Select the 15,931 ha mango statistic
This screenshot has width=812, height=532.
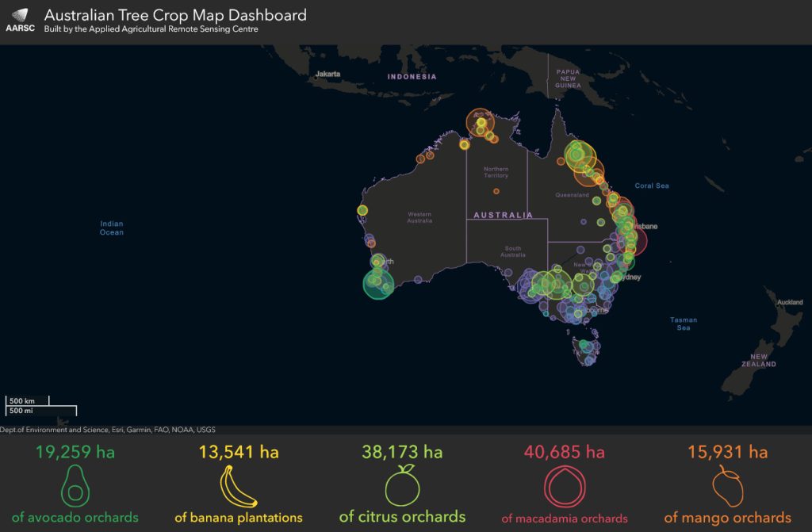coord(727,452)
